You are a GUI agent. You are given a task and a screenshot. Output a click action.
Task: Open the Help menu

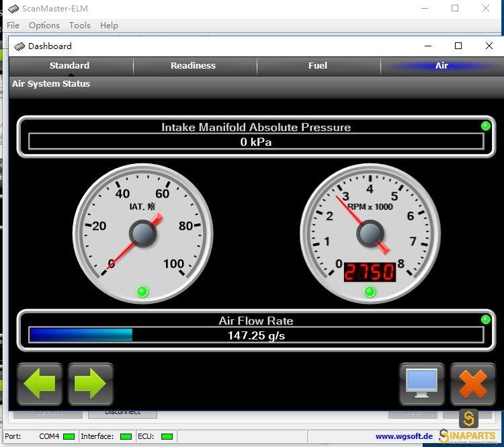tap(109, 26)
